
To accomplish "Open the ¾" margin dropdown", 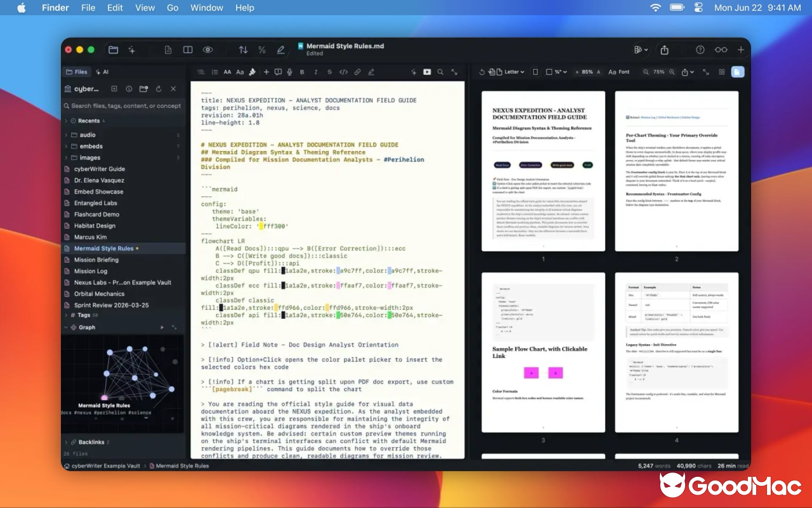I will [x=558, y=72].
